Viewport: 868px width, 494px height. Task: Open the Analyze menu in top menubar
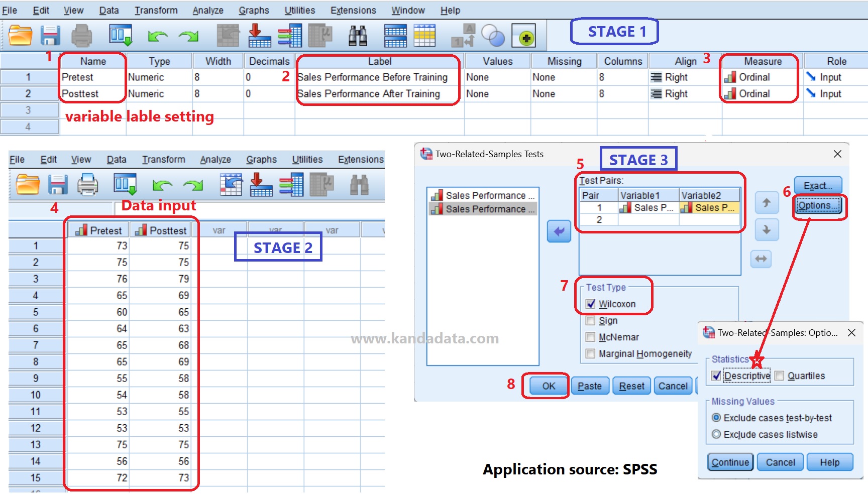pyautogui.click(x=207, y=10)
